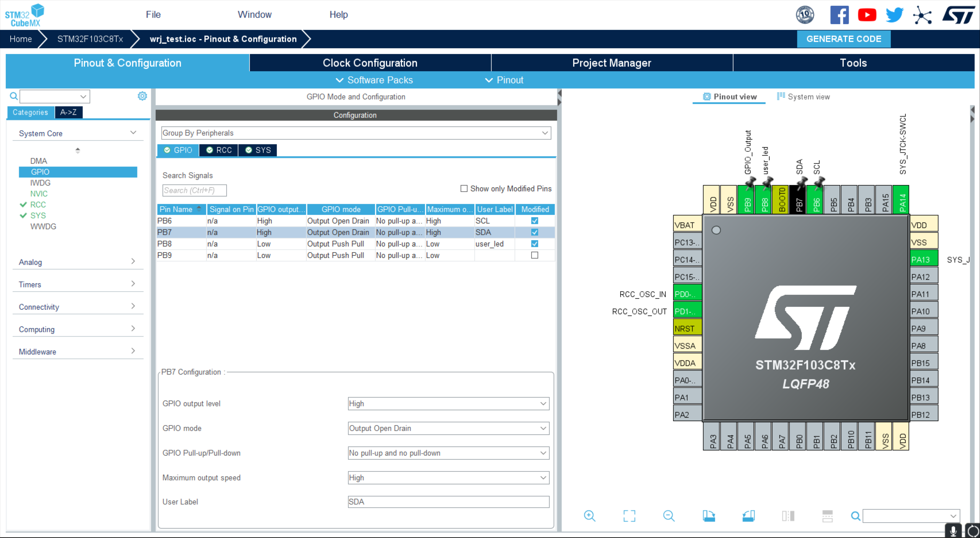Screen dimensions: 980x538
Task: Switch to System view tab
Action: 803,96
